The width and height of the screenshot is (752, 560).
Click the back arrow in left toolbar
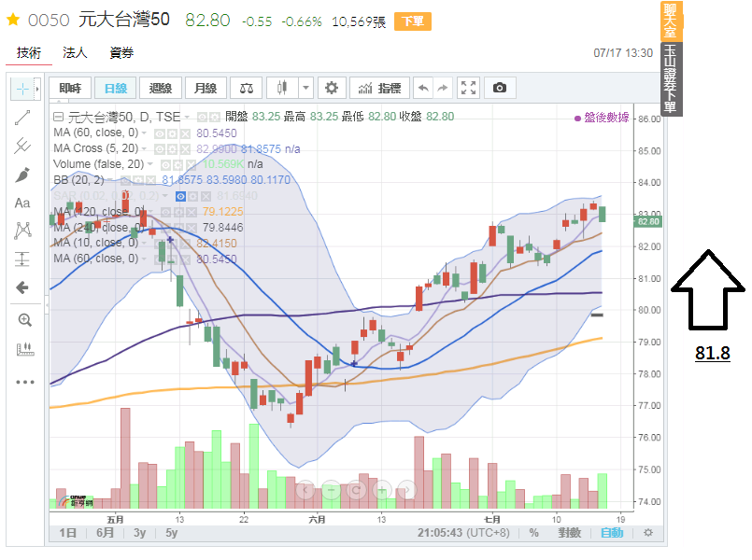coord(22,287)
